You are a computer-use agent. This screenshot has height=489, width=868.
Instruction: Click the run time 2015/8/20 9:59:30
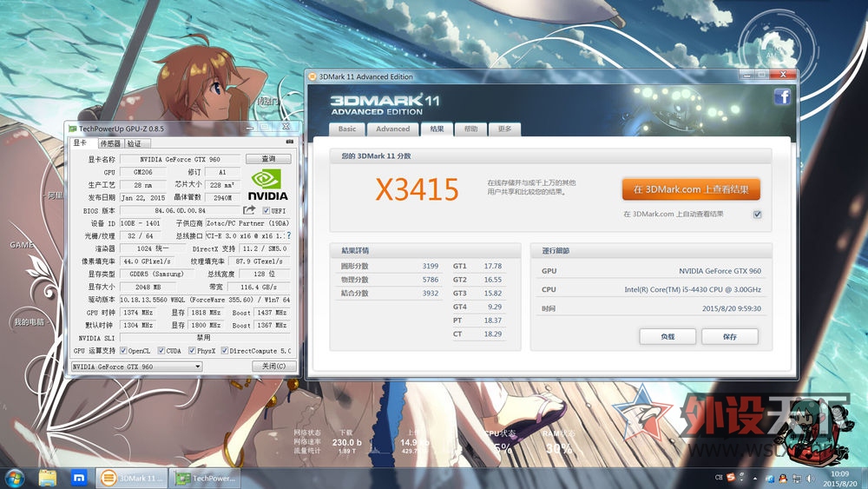coord(731,308)
